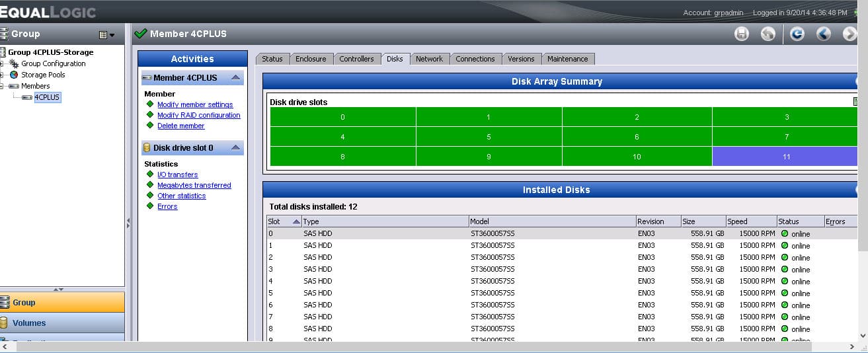
Task: Select Storage Pools tree item
Action: click(43, 75)
